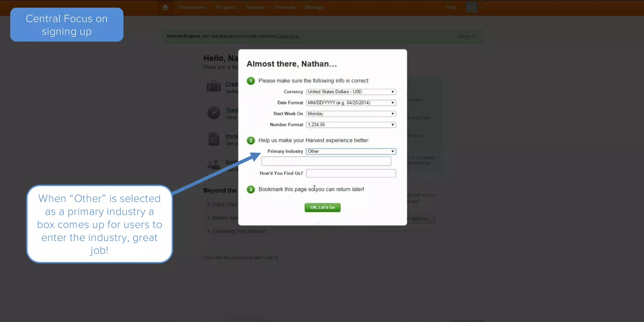Click Help in the top bar
Image resolution: width=644 pixels, height=322 pixels.
pos(451,7)
